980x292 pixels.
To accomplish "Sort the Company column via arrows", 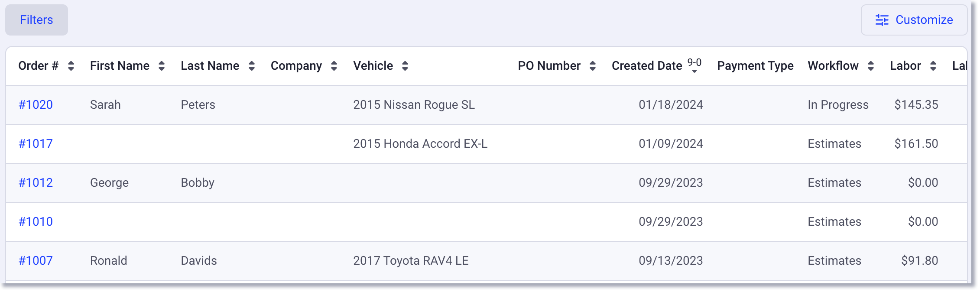I will click(334, 66).
